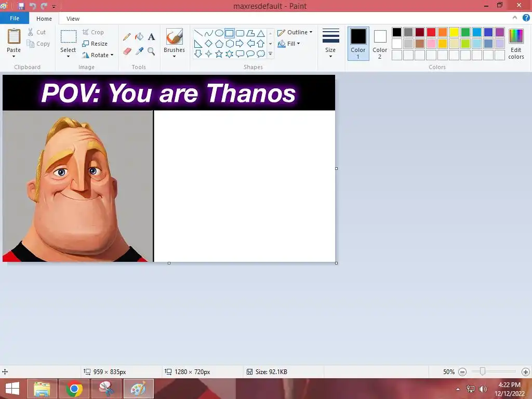Choose the Diamond shape

[x=209, y=44]
